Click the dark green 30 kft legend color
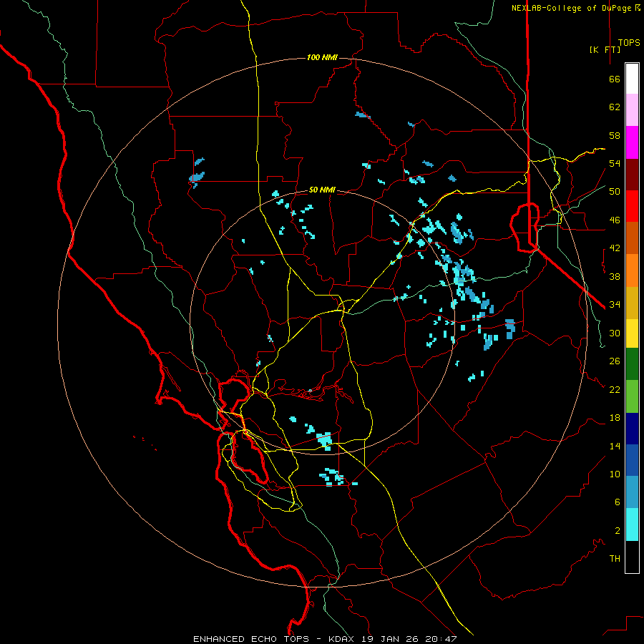Image resolution: width=644 pixels, height=644 pixels. pos(632,364)
